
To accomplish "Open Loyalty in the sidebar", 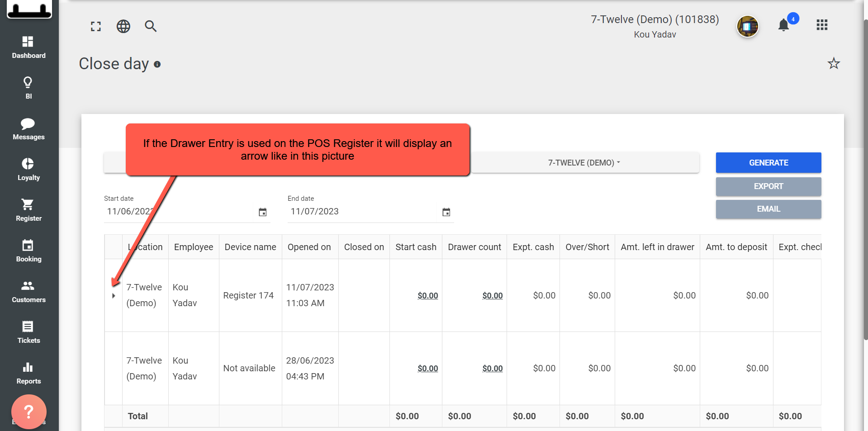I will pos(28,170).
